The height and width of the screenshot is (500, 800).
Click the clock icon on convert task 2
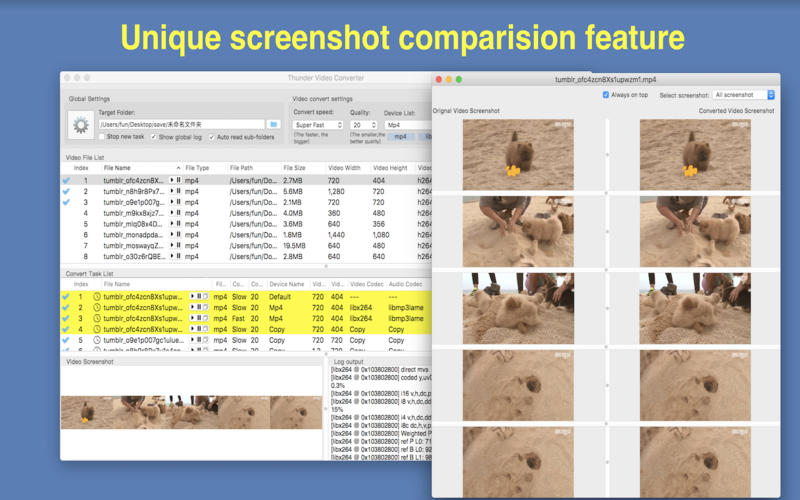click(x=97, y=308)
